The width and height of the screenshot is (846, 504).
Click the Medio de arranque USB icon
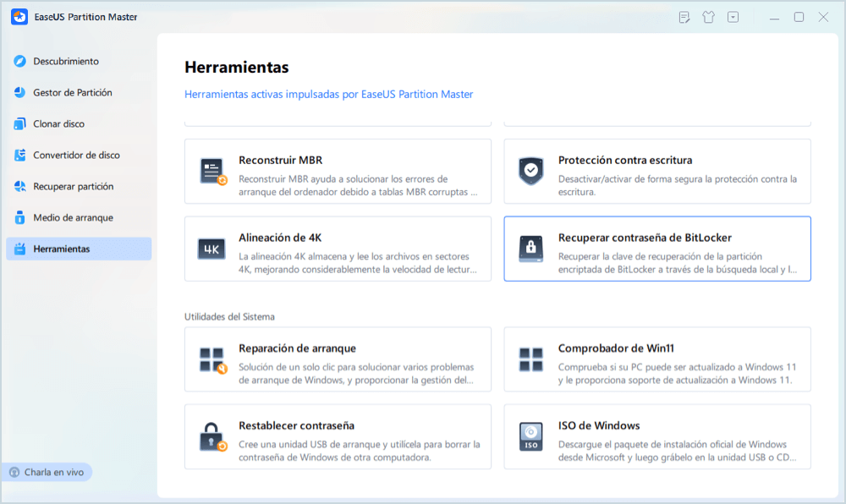[x=20, y=217]
